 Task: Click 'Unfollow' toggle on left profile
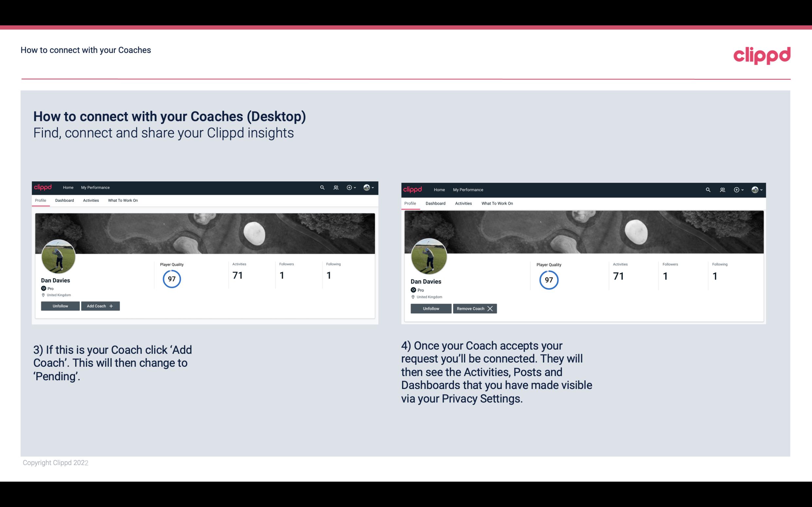[61, 306]
